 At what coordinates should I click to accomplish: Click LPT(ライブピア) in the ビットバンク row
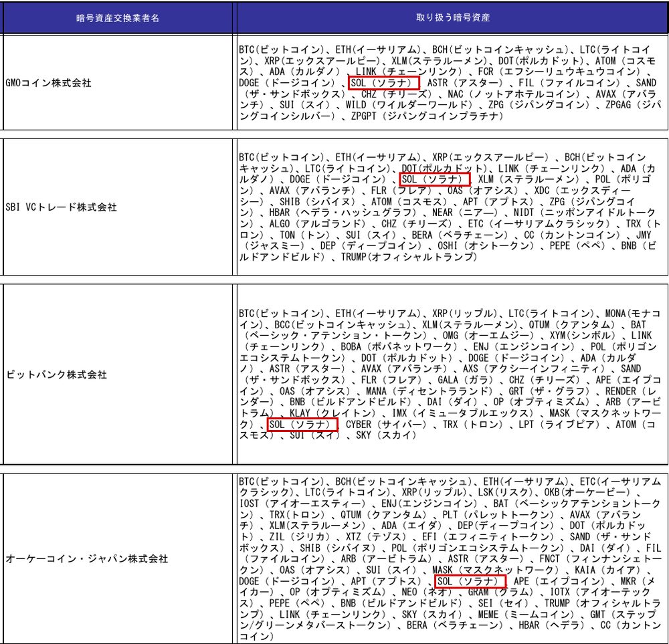click(559, 425)
